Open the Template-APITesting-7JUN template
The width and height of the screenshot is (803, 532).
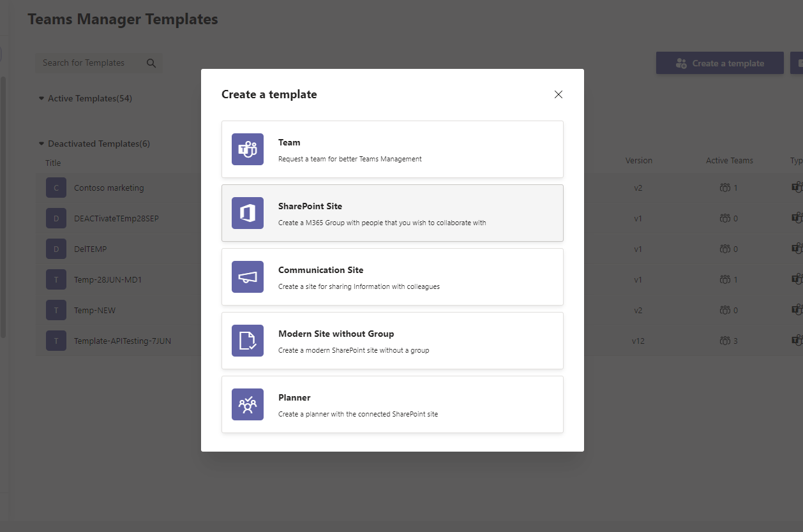point(123,341)
